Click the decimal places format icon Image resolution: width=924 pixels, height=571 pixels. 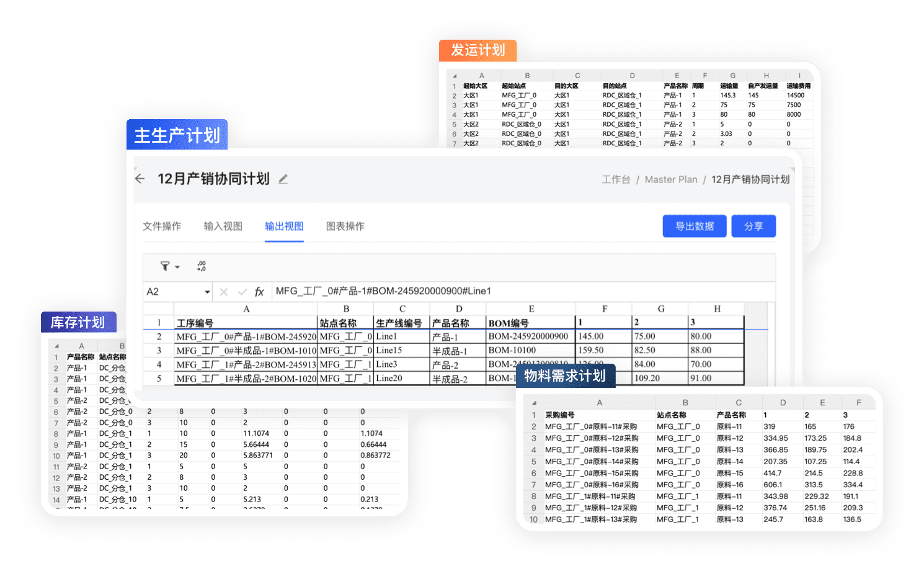202,266
